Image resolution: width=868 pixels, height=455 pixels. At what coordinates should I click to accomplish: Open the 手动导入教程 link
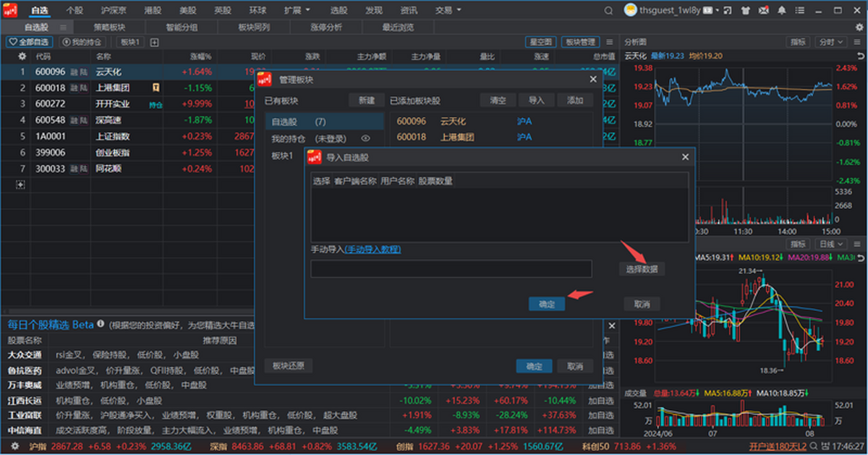tap(373, 249)
